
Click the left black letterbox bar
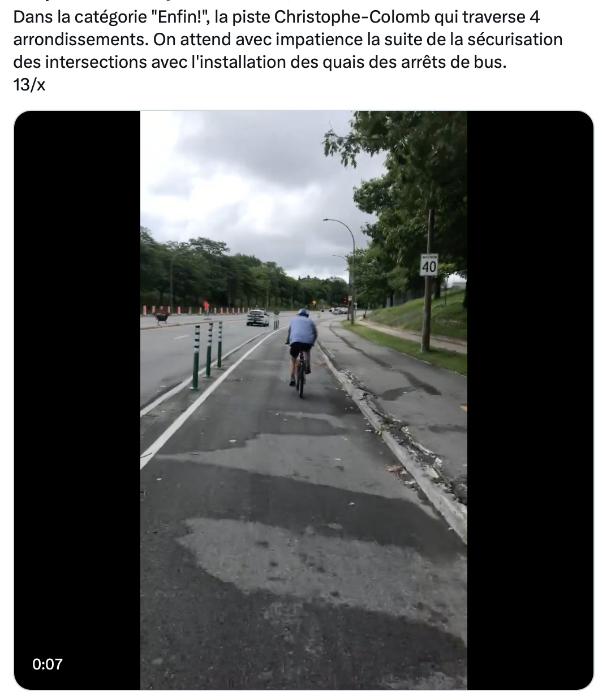pyautogui.click(x=78, y=400)
